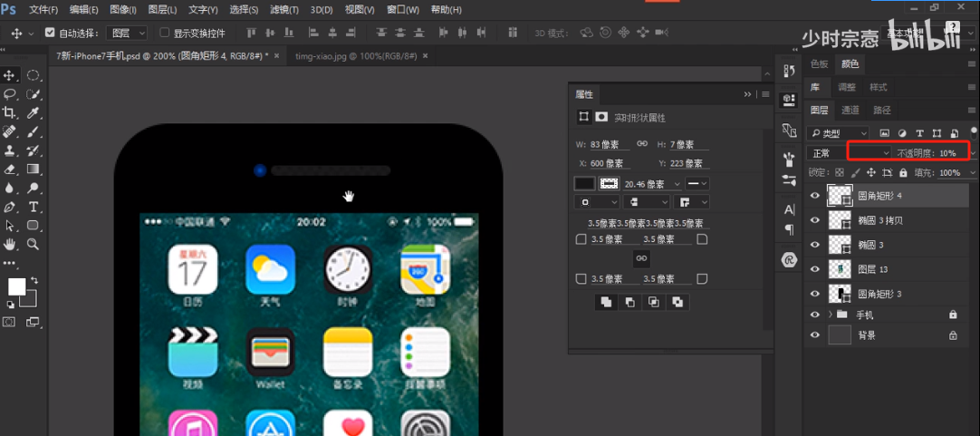The height and width of the screenshot is (436, 980).
Task: Hide the 椭圆 3 拷贝 layer
Action: [x=814, y=220]
